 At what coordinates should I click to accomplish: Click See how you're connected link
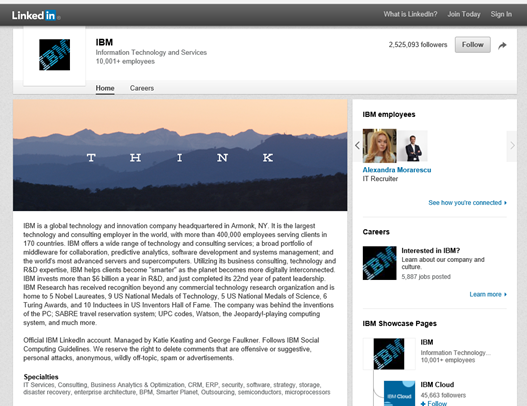coord(467,203)
